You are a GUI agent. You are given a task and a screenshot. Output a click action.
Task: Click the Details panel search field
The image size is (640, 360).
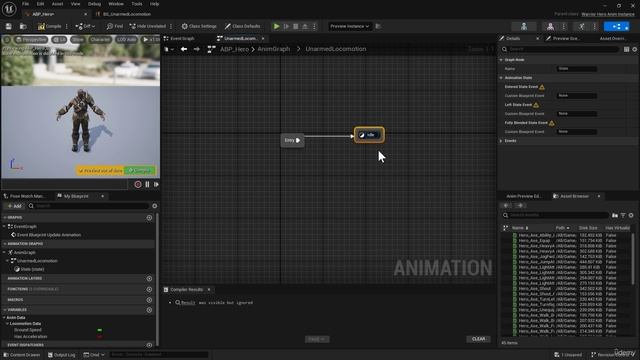560,49
